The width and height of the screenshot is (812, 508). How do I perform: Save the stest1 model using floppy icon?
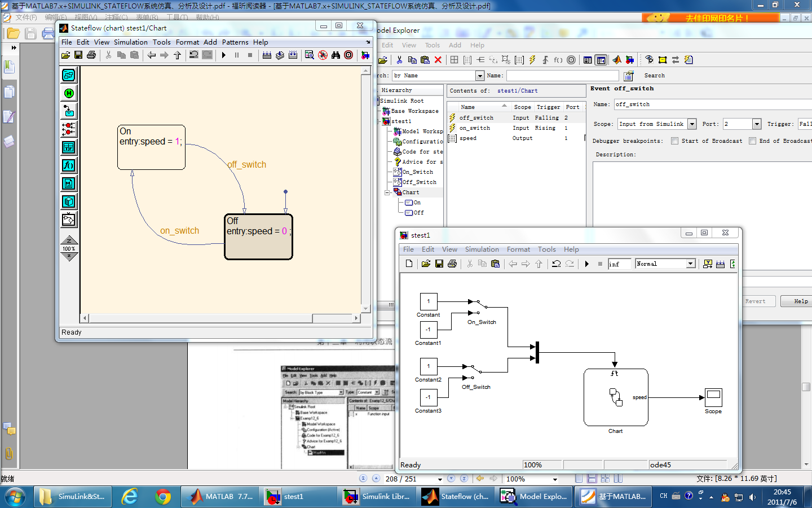tap(439, 264)
